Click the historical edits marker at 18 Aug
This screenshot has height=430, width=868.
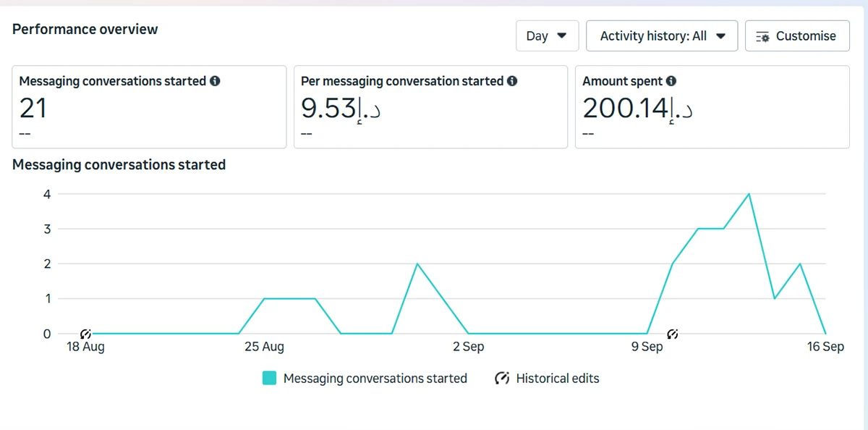(86, 334)
